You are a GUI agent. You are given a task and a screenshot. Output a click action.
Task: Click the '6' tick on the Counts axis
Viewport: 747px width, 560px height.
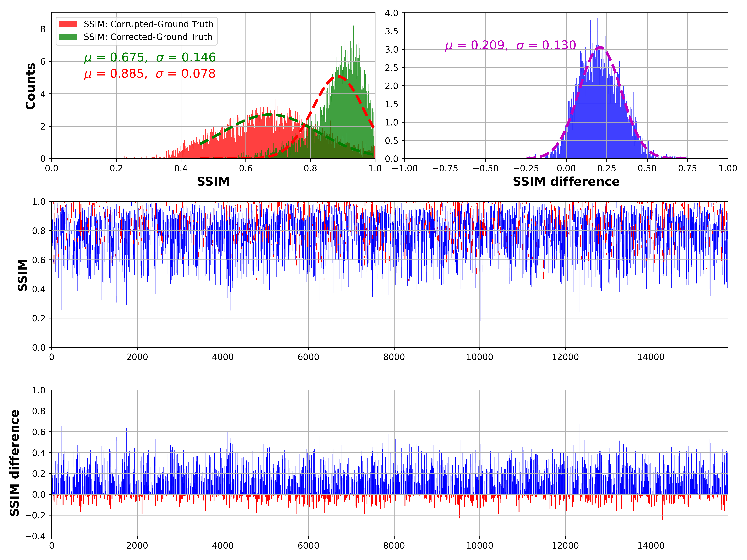click(x=43, y=62)
